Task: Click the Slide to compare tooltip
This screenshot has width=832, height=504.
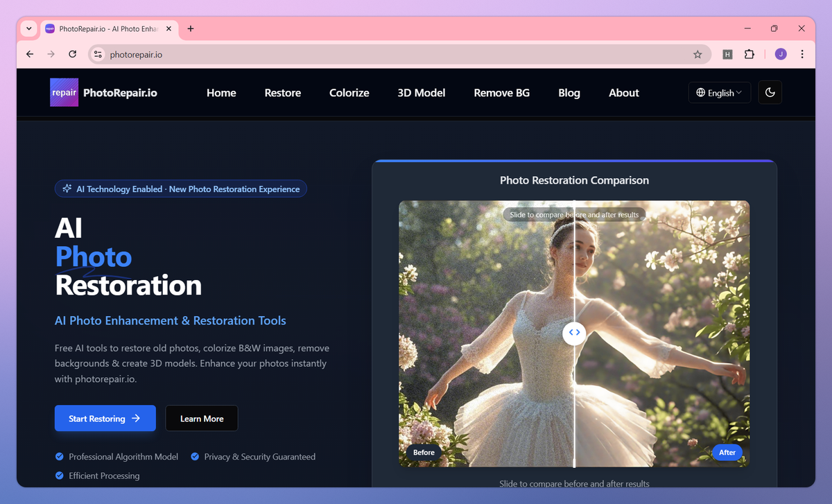Action: (574, 214)
